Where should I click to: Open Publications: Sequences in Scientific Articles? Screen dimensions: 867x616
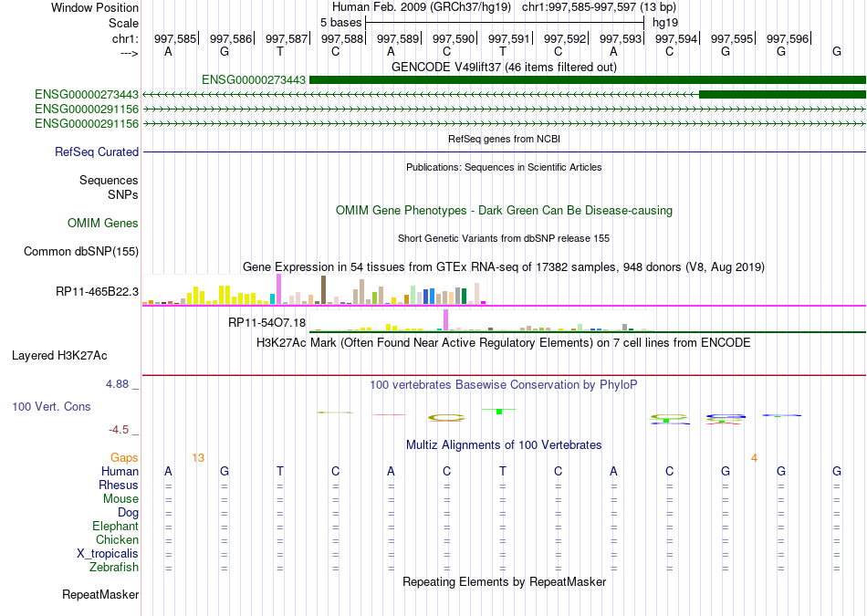504,167
